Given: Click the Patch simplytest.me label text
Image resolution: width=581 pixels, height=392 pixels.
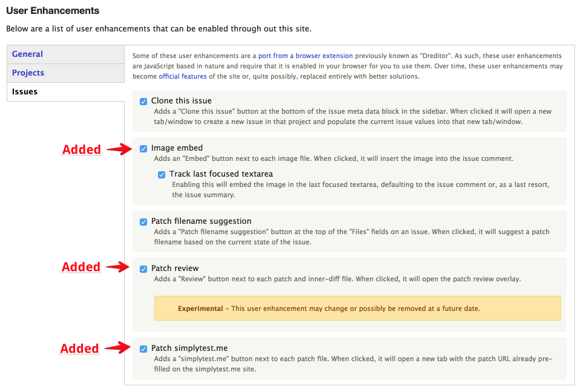Looking at the screenshot, I should [x=189, y=348].
